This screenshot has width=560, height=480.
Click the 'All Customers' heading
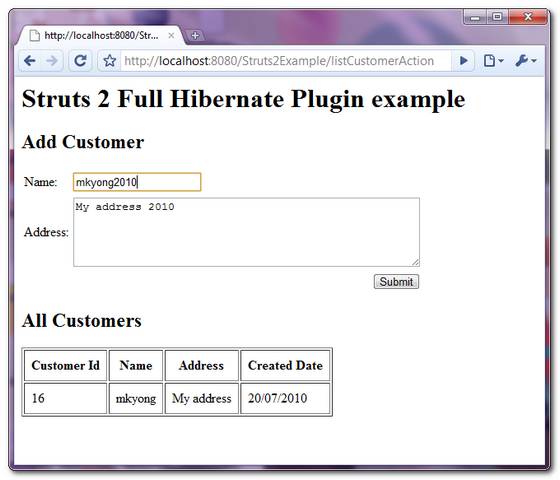coord(82,321)
